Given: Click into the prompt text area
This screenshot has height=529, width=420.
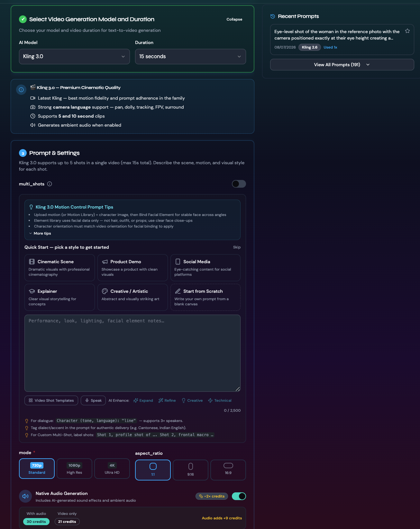Looking at the screenshot, I should [132, 353].
